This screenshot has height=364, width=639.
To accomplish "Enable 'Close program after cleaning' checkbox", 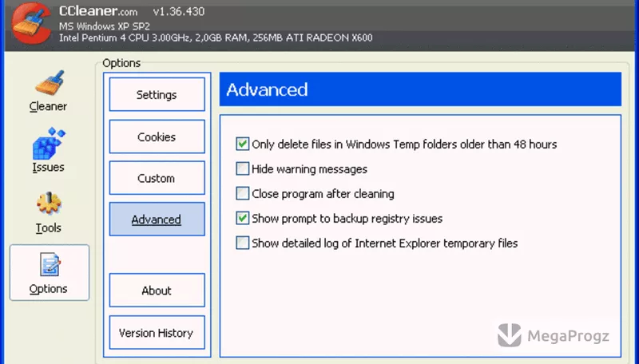I will tap(242, 193).
